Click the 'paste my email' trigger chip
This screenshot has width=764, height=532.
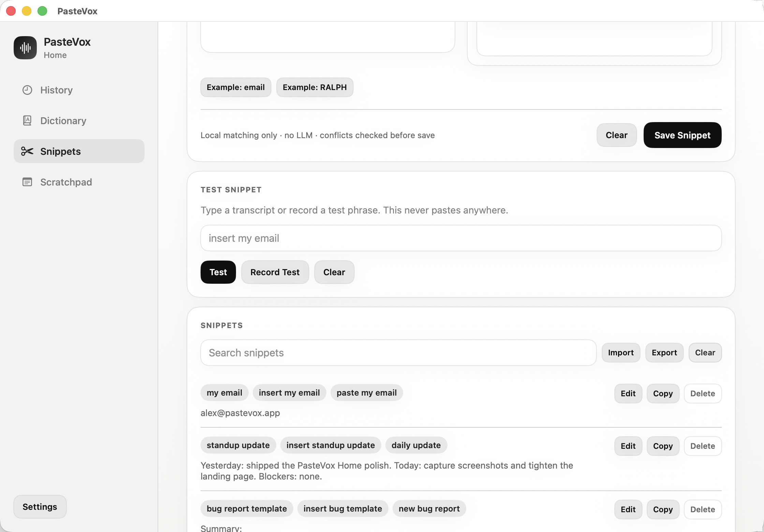(x=367, y=393)
